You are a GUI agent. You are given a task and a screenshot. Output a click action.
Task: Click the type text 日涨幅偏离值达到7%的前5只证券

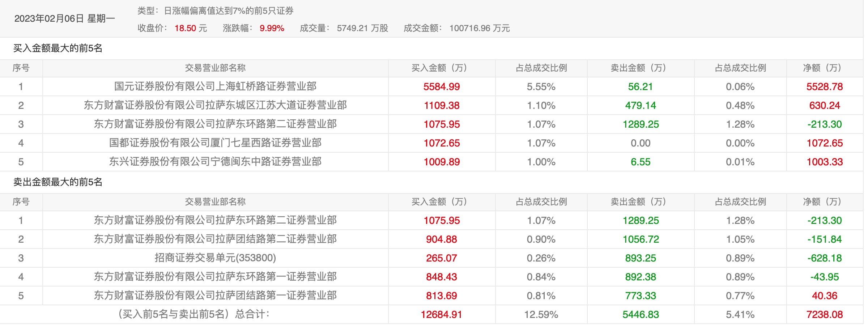tap(229, 11)
